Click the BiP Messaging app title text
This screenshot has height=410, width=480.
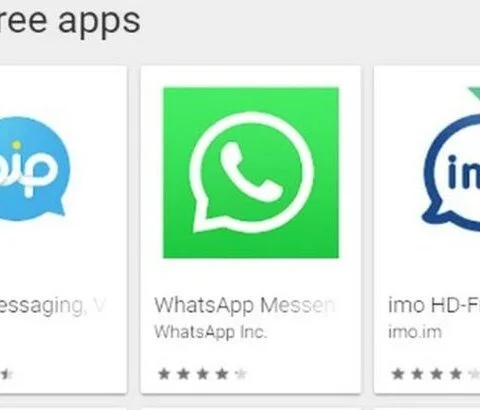pos(53,305)
